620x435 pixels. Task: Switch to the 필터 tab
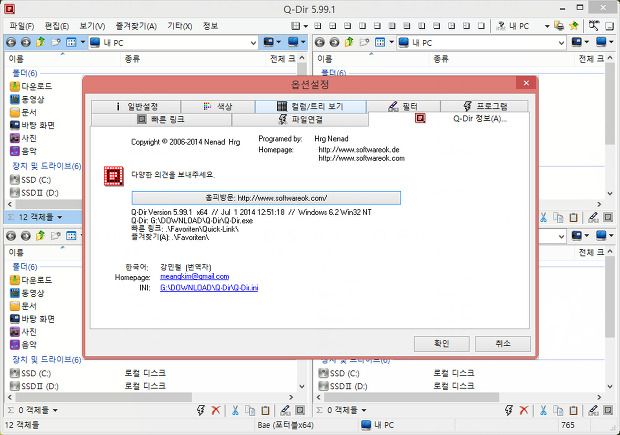click(x=403, y=106)
